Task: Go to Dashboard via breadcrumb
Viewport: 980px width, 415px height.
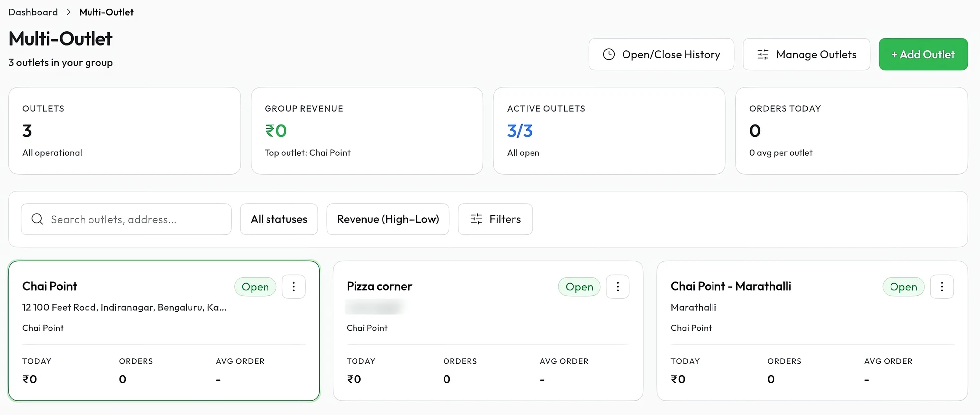Action: (x=33, y=12)
